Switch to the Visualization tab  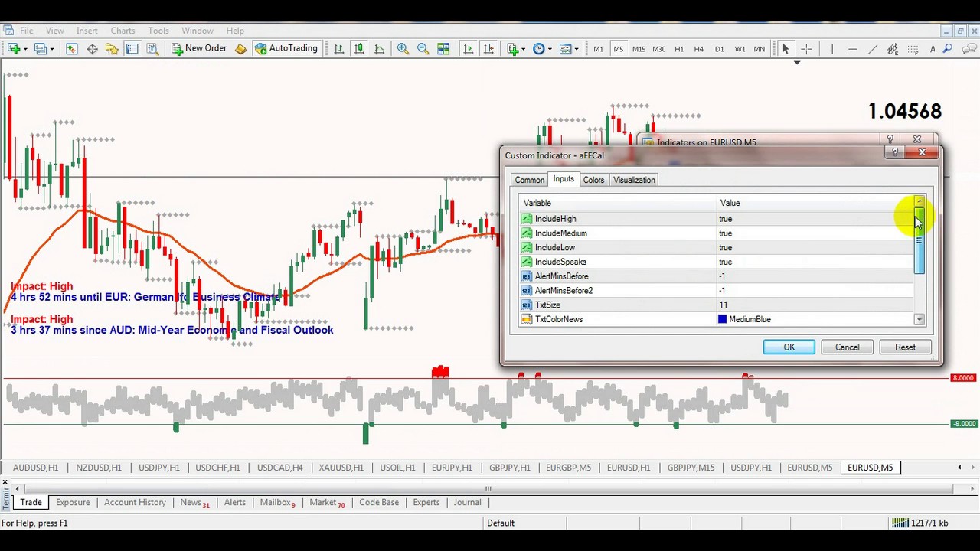634,180
